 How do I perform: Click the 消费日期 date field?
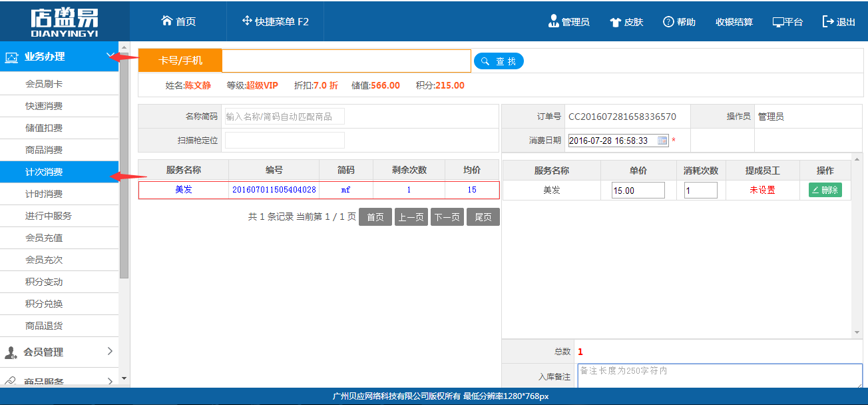tap(618, 141)
